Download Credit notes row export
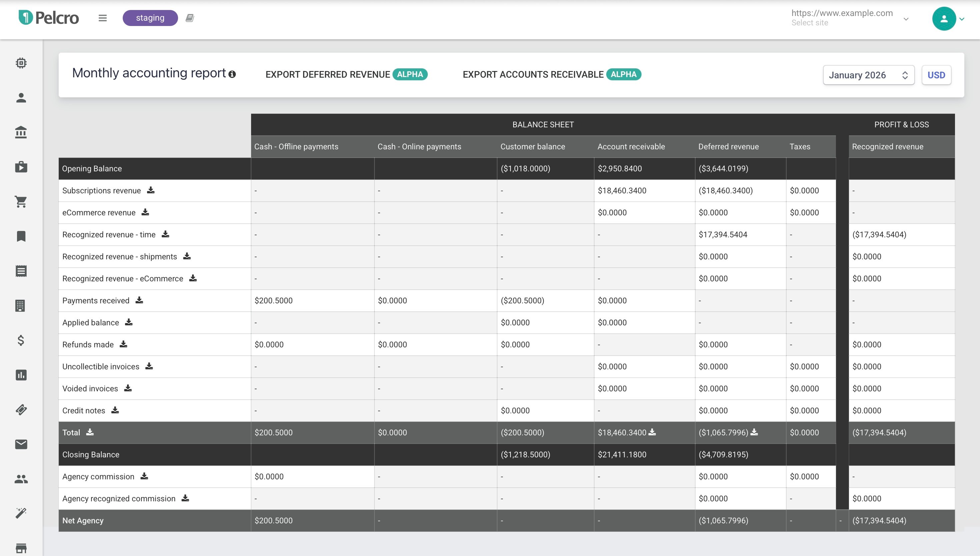The image size is (980, 556). (x=115, y=410)
